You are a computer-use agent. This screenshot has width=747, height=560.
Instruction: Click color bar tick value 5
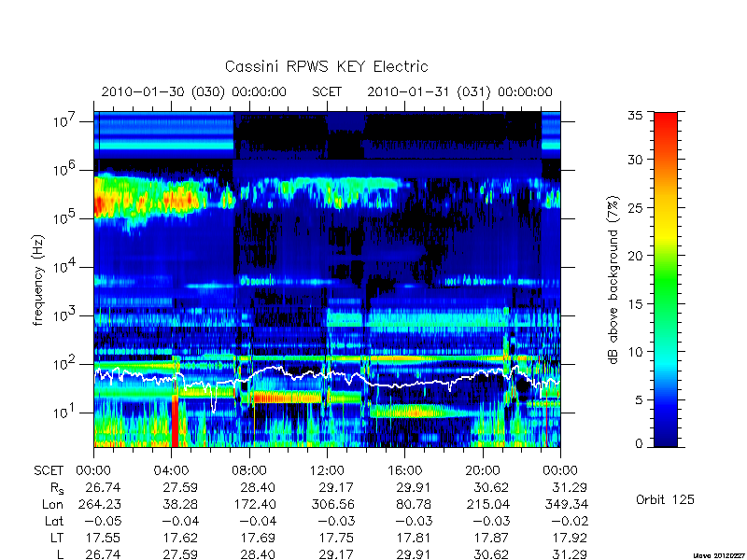coord(639,400)
